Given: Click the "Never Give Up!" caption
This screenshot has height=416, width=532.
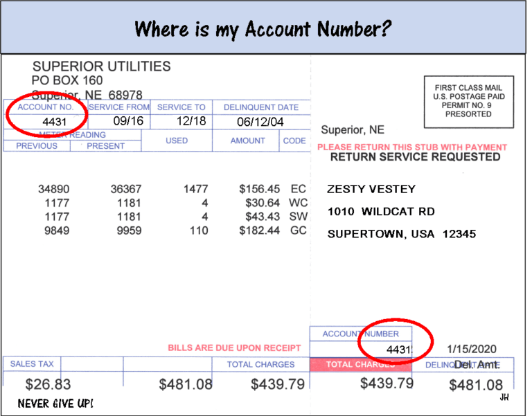Looking at the screenshot, I should click(56, 404).
